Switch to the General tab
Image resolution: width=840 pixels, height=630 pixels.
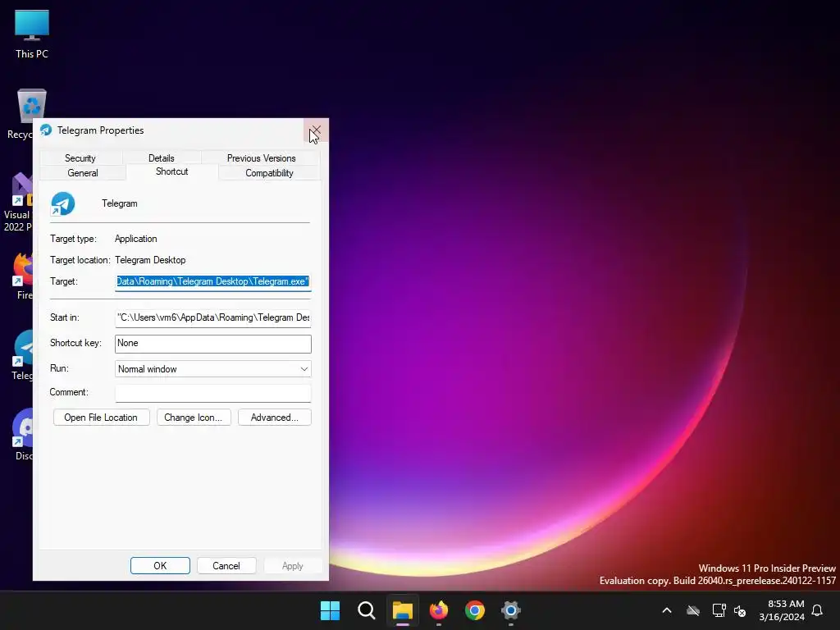pos(83,173)
